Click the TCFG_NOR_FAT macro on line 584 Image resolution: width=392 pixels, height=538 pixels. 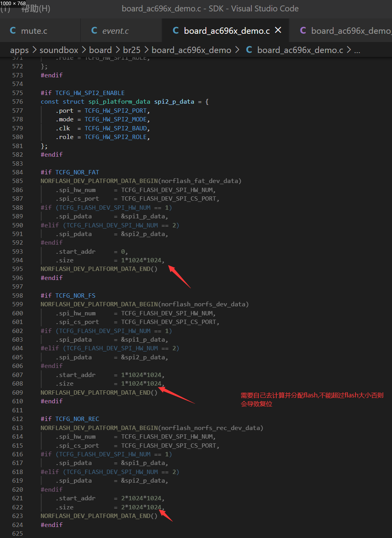pyautogui.click(x=77, y=172)
